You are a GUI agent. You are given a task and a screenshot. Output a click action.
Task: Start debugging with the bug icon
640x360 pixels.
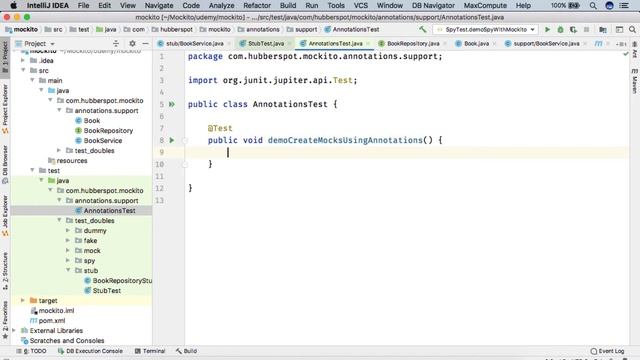pyautogui.click(x=560, y=29)
